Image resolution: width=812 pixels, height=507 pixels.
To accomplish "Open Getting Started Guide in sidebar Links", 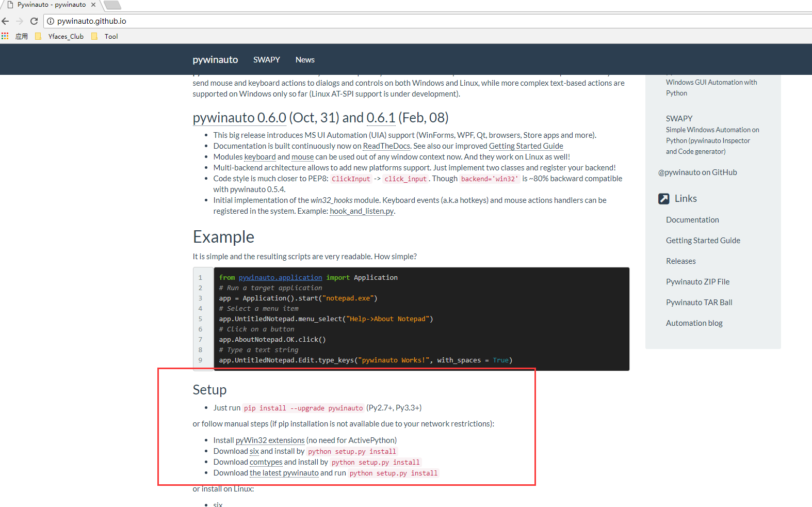I will point(703,241).
